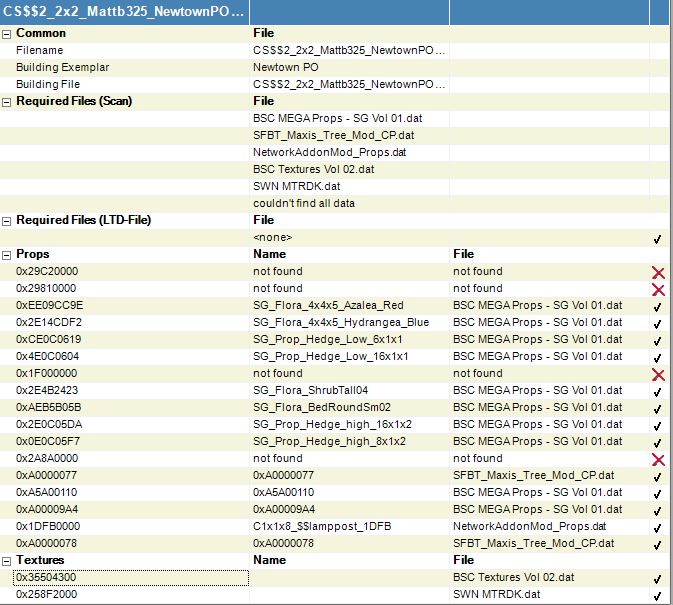Viewport: 673px width, 605px height.
Task: Select NetworkAddonMod_Props.dat in Required Files
Action: pos(330,152)
